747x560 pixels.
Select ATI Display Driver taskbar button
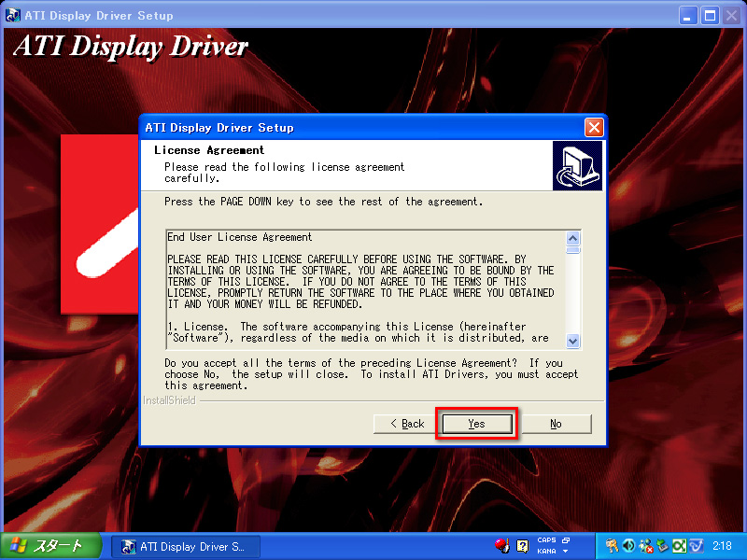tap(185, 546)
